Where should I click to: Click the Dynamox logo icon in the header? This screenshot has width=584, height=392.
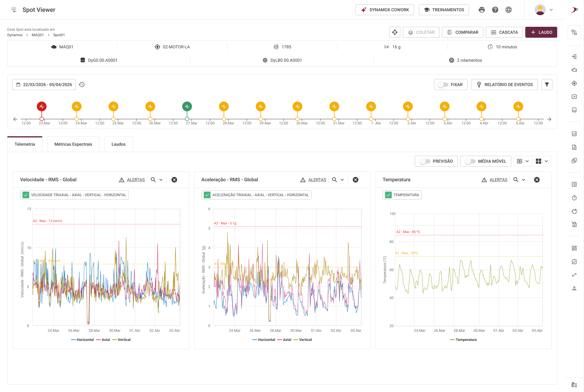(x=574, y=10)
